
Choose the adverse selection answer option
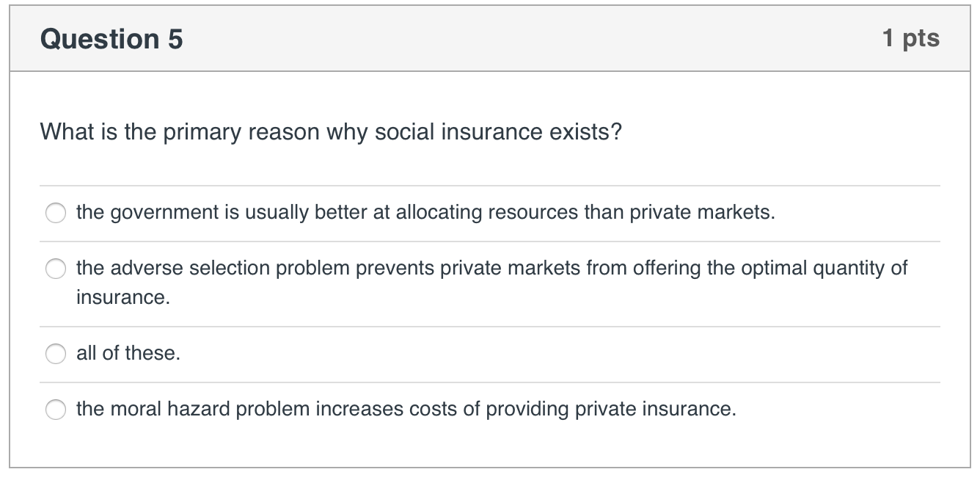tap(56, 269)
